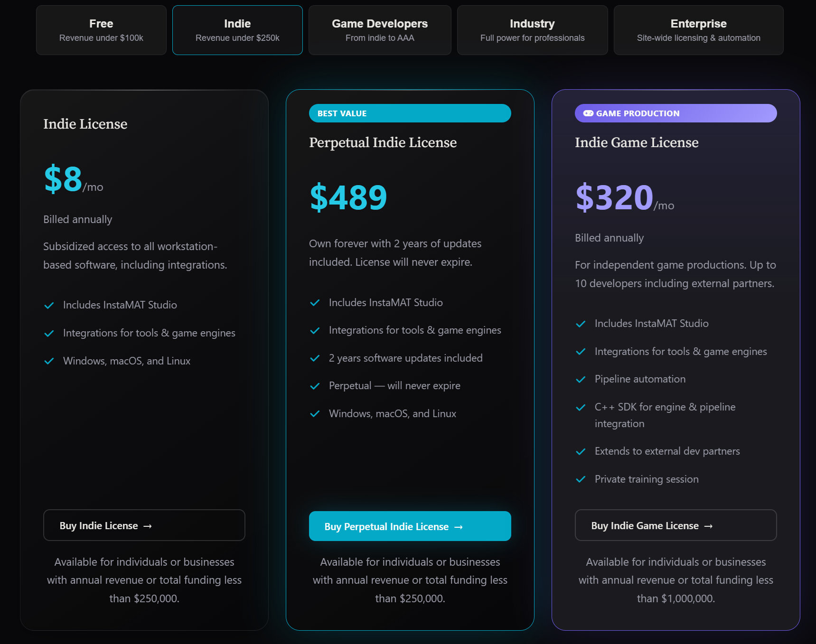Click the Indie Game License heading
Screen dimensions: 816x644
click(637, 142)
